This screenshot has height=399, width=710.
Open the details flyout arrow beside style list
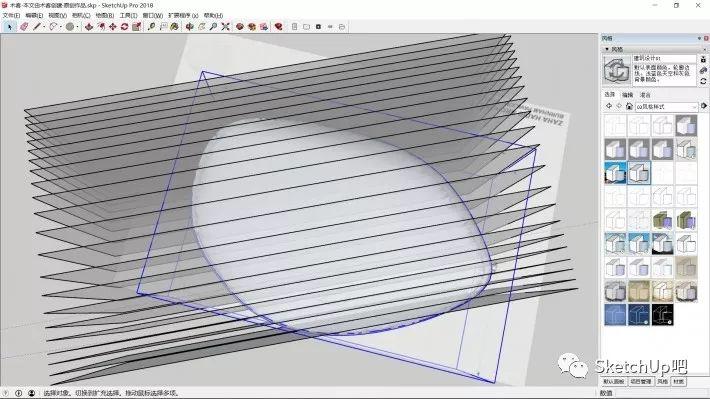tap(704, 106)
